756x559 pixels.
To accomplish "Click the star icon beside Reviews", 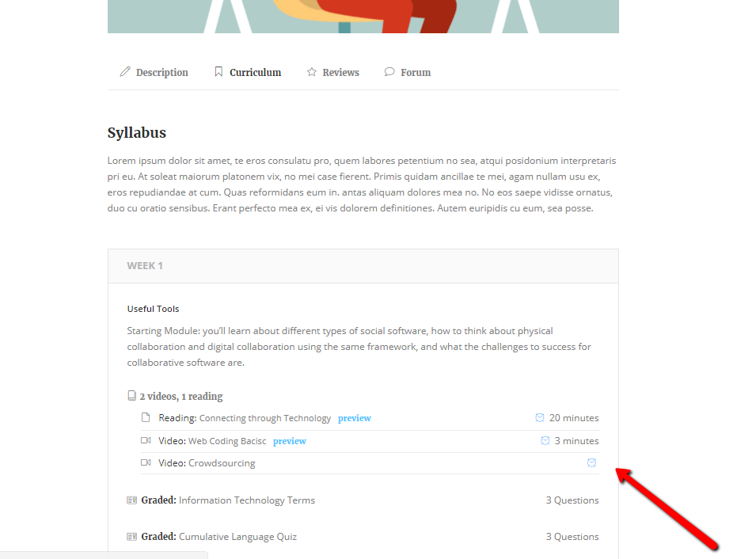I will click(x=312, y=72).
